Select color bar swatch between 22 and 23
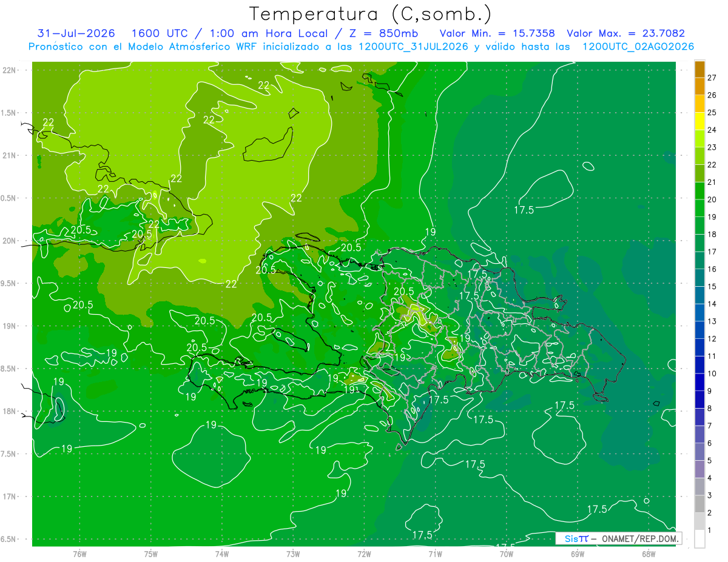 [699, 156]
